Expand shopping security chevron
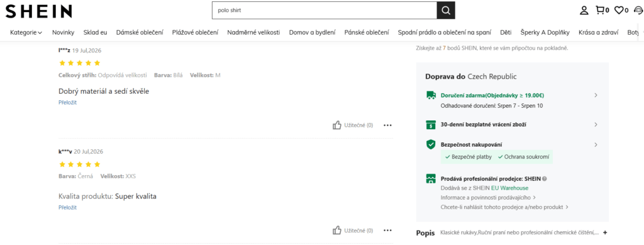Screen dimensions: 644x245 tap(596, 144)
